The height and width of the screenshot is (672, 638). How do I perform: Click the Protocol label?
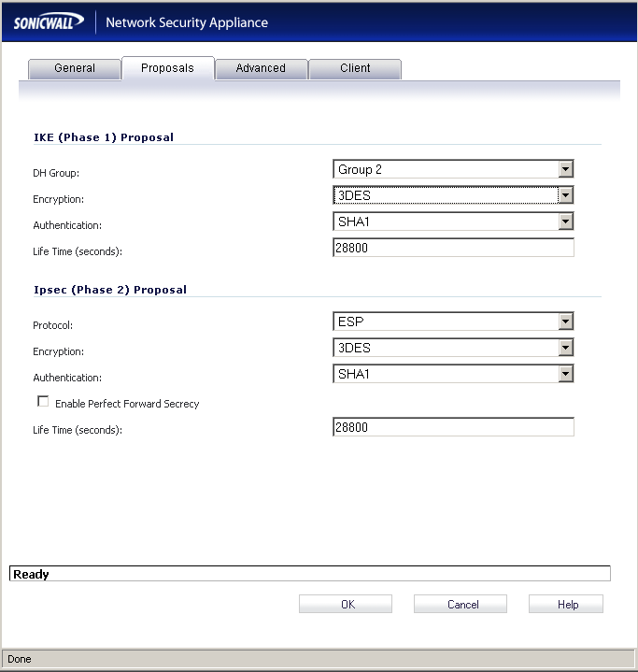52,325
